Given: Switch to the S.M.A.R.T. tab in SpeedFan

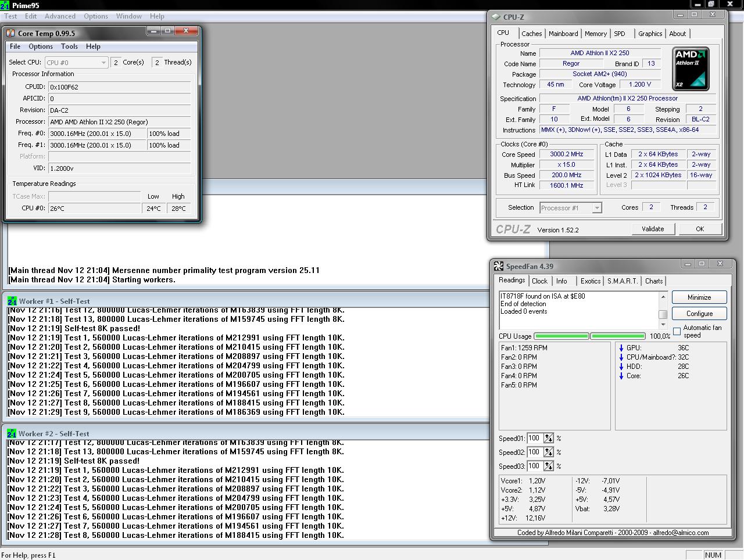Looking at the screenshot, I should click(x=623, y=281).
